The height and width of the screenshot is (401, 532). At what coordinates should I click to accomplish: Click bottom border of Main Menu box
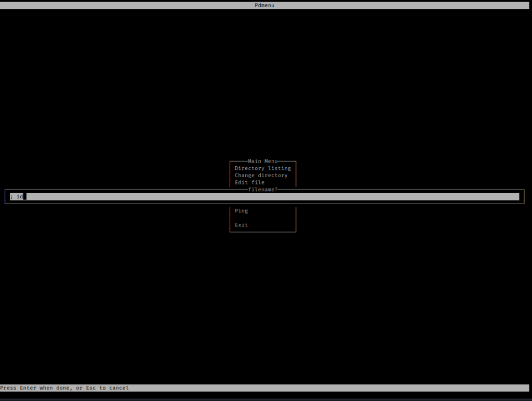pyautogui.click(x=262, y=232)
